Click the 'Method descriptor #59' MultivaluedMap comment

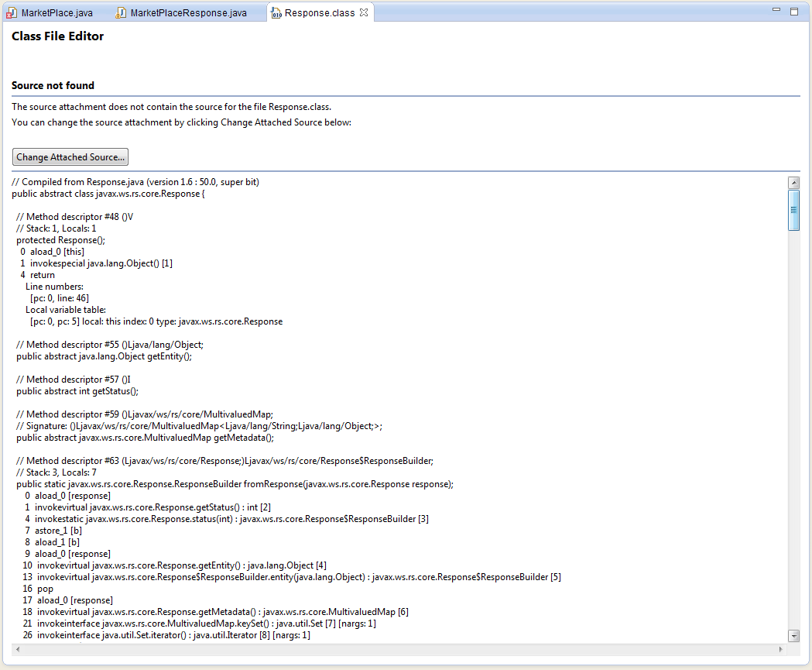click(145, 414)
